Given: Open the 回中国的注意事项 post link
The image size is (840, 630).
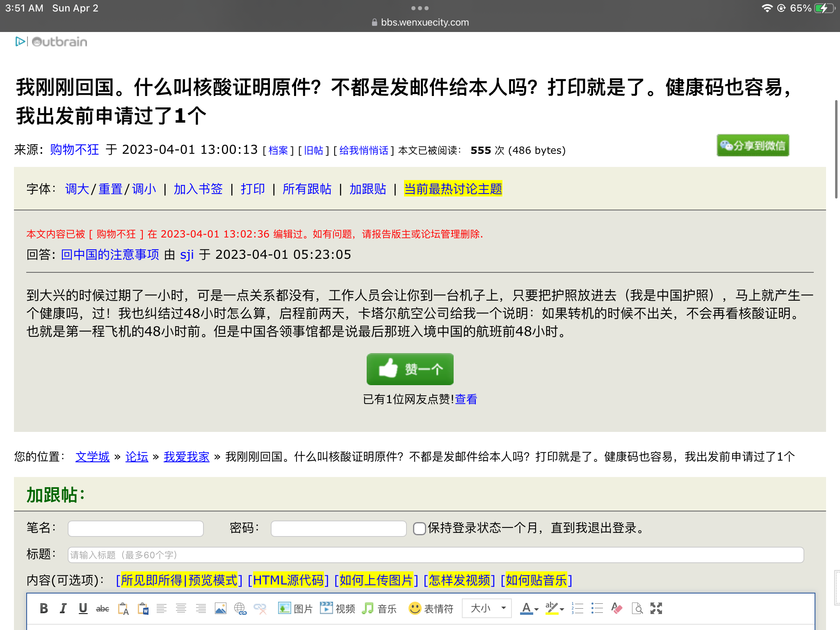Looking at the screenshot, I should pos(110,255).
